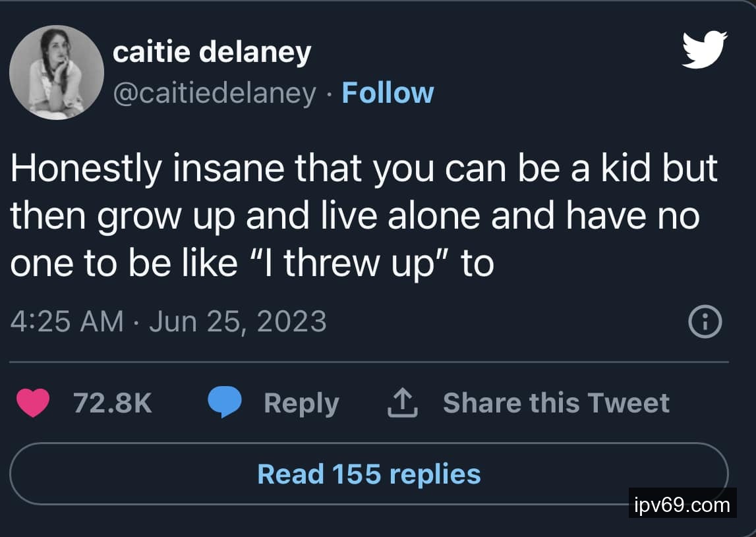This screenshot has height=537, width=756.
Task: Open caitie delaney's profile picture
Action: 57,72
